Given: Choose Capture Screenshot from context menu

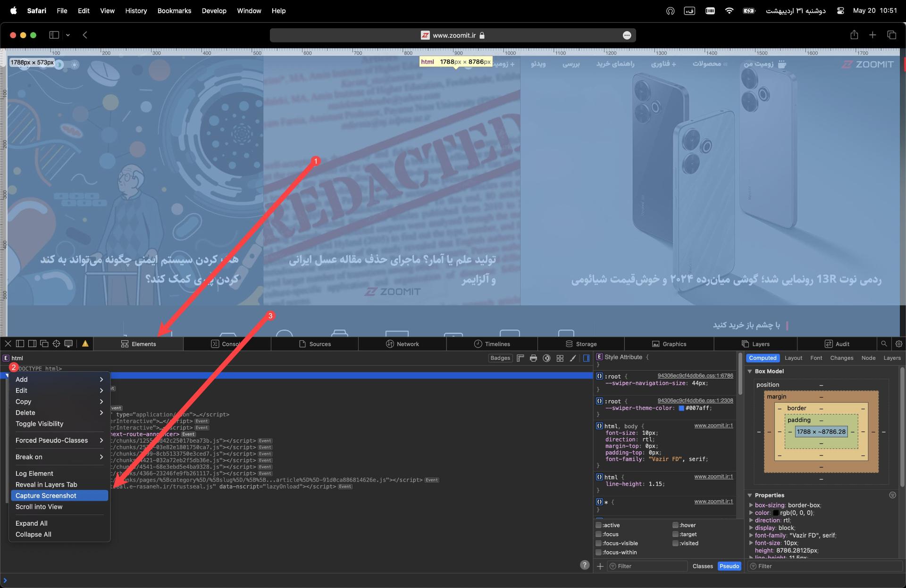Looking at the screenshot, I should (x=59, y=496).
